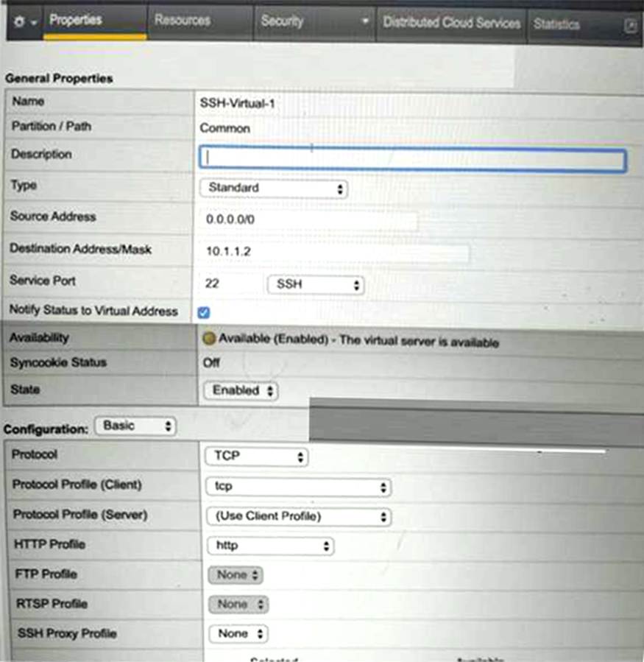The height and width of the screenshot is (662, 644).
Task: Select the Protocol TCP dropdown
Action: pyautogui.click(x=255, y=457)
